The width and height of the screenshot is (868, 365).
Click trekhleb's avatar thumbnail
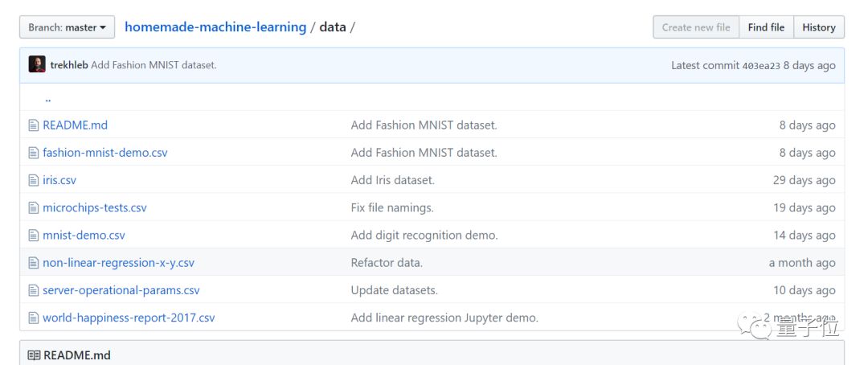(x=37, y=65)
